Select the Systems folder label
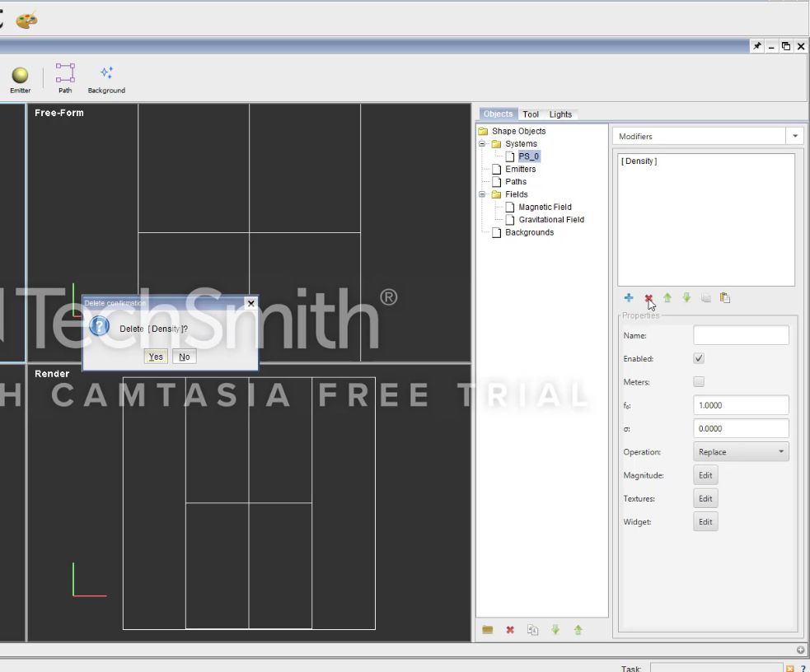 522,143
